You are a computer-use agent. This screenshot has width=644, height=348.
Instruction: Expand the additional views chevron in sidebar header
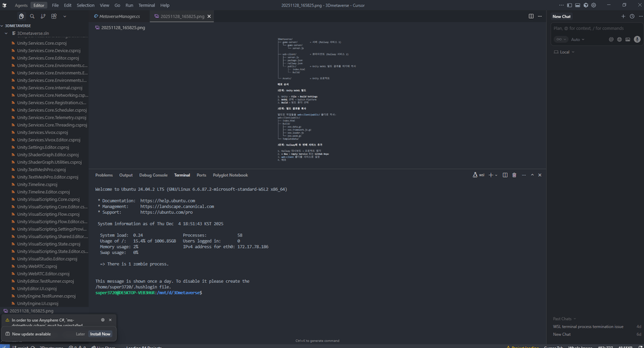[x=64, y=16]
